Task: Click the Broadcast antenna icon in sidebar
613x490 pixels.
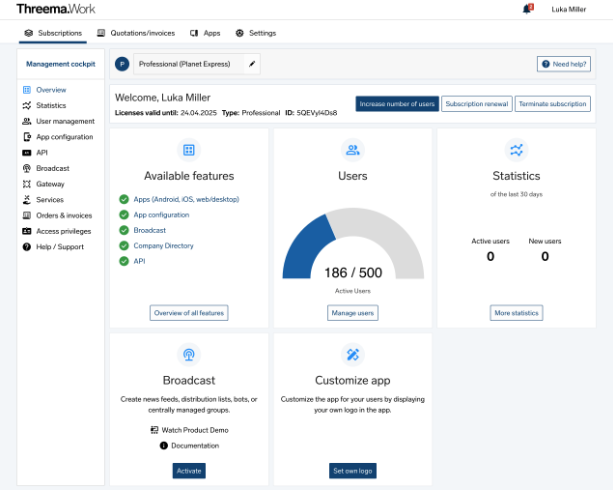Action: pyautogui.click(x=27, y=169)
